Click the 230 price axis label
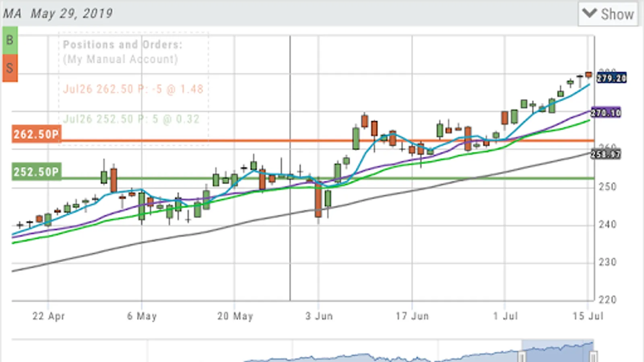This screenshot has width=644, height=362. 607,262
